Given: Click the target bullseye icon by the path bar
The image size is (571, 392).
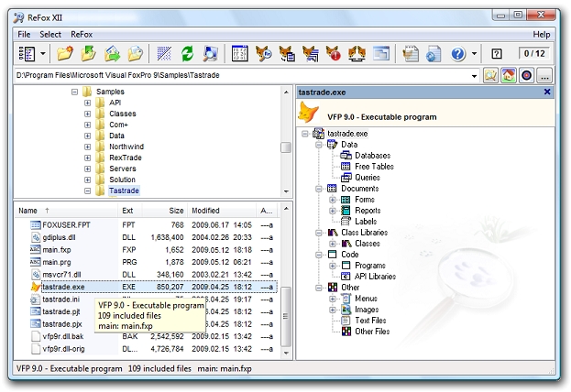Looking at the screenshot, I should click(x=527, y=75).
